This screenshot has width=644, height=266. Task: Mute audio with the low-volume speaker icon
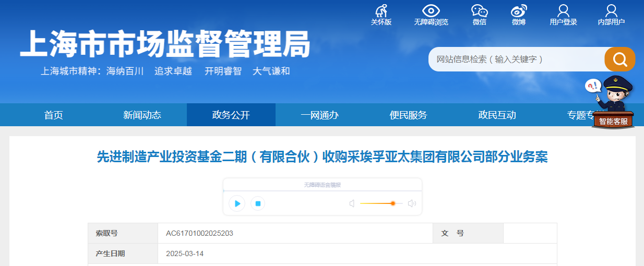352,203
